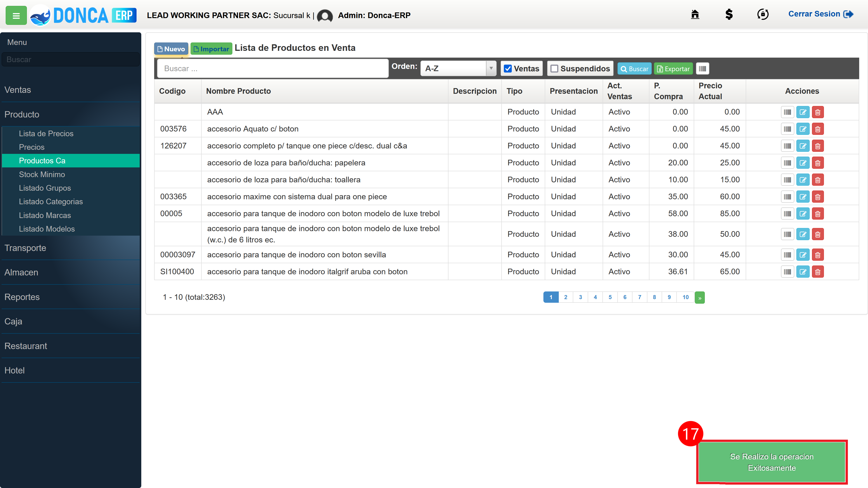Open barcode for product code 003365
Image resolution: width=868 pixels, height=488 pixels.
point(788,197)
